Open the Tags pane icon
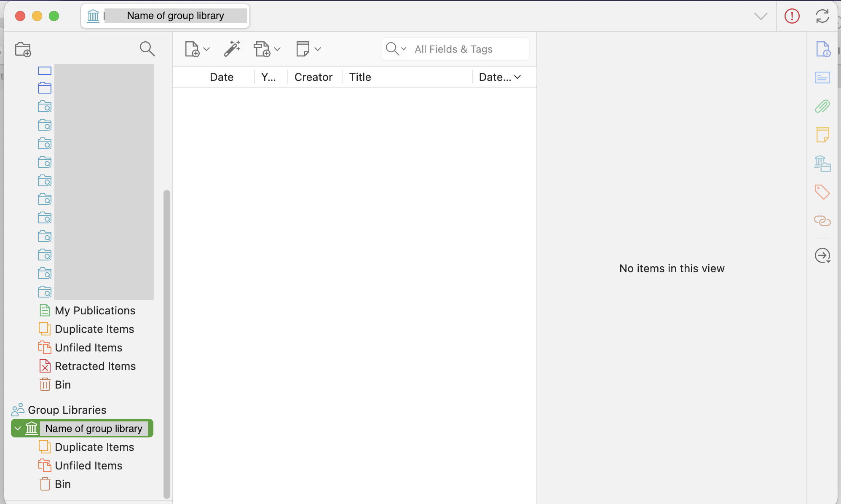 point(822,192)
